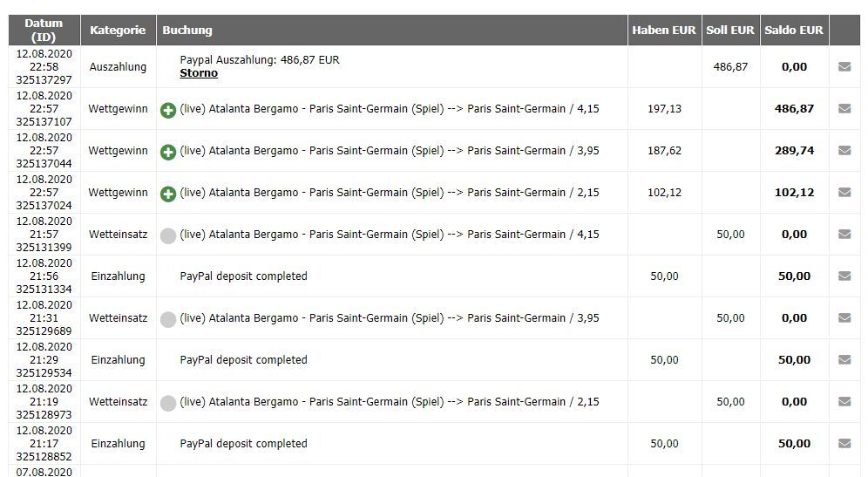Click gray circle icon for 21:57 Wetteinsatz
868x477 pixels.
(168, 235)
